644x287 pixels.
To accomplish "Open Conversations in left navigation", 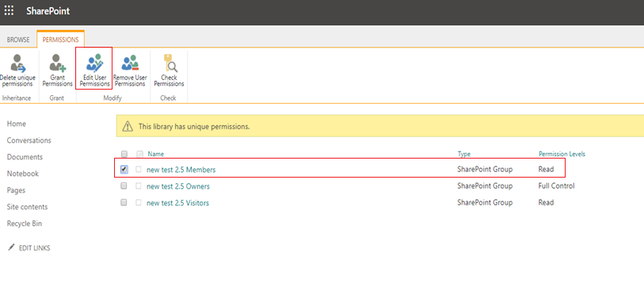I will (x=29, y=140).
